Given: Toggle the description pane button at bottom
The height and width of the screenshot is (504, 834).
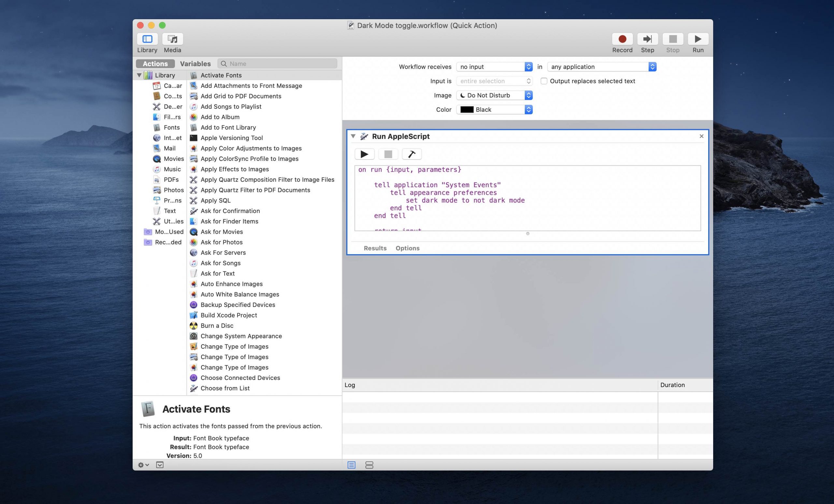Looking at the screenshot, I should (x=160, y=465).
